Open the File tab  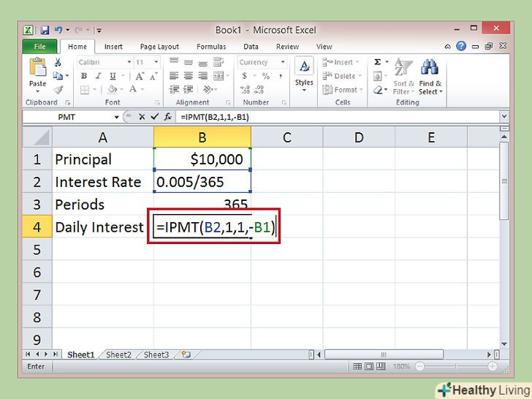pyautogui.click(x=40, y=47)
